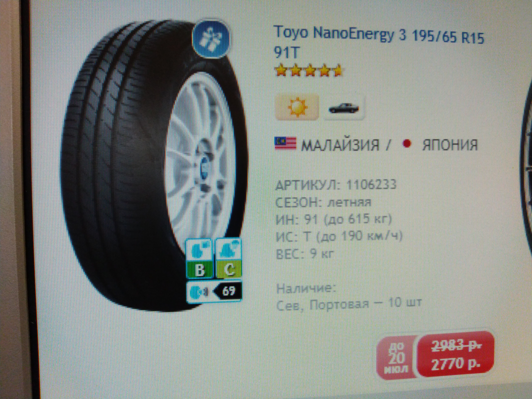Select the summer sun season icon
532x399 pixels.
tap(297, 107)
